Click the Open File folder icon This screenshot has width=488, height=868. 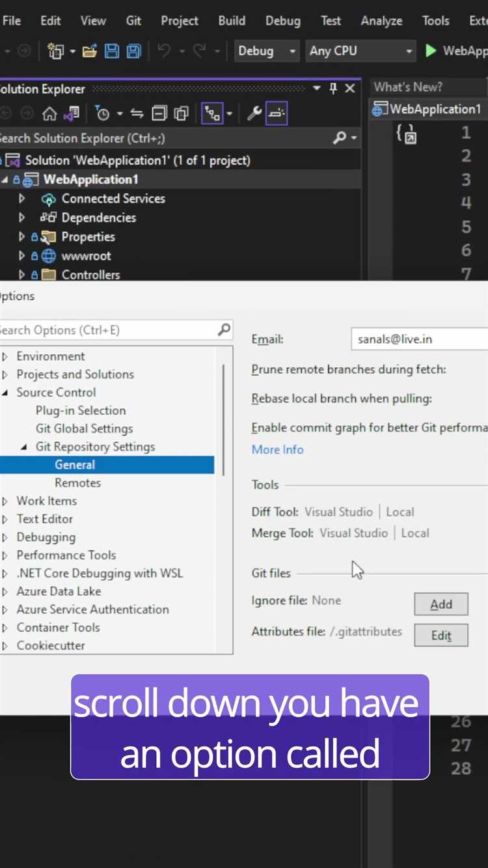coord(90,51)
